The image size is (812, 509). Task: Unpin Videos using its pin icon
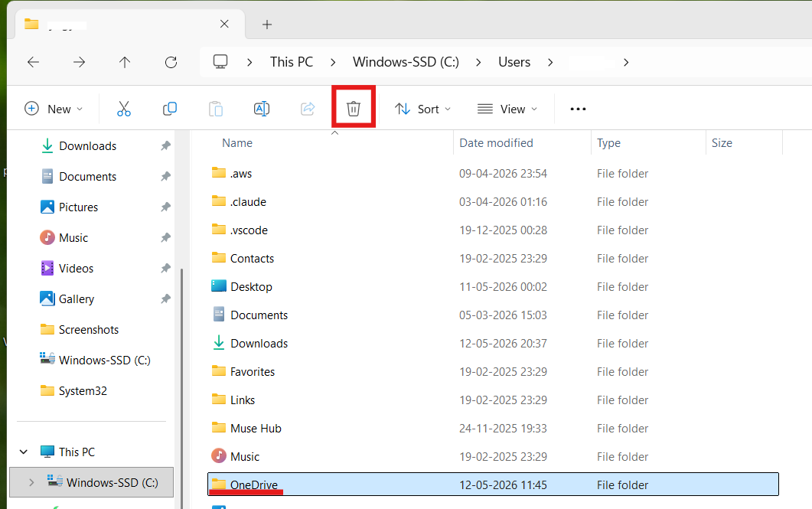166,268
